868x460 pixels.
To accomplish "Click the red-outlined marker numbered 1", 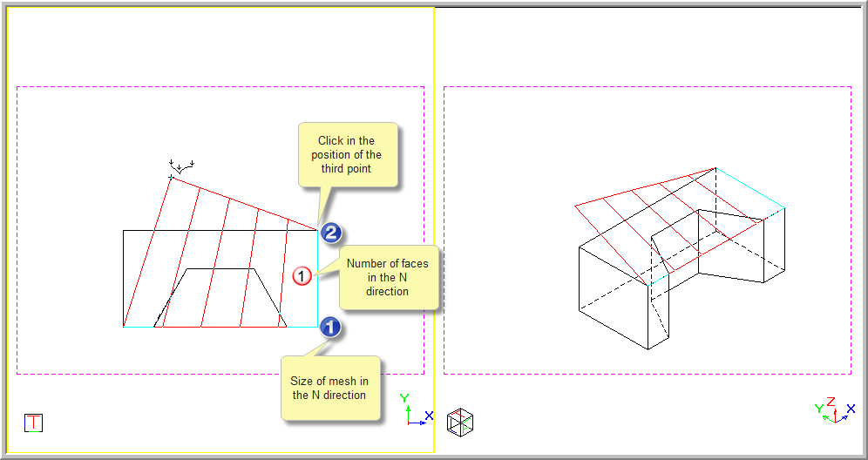I will (x=301, y=276).
